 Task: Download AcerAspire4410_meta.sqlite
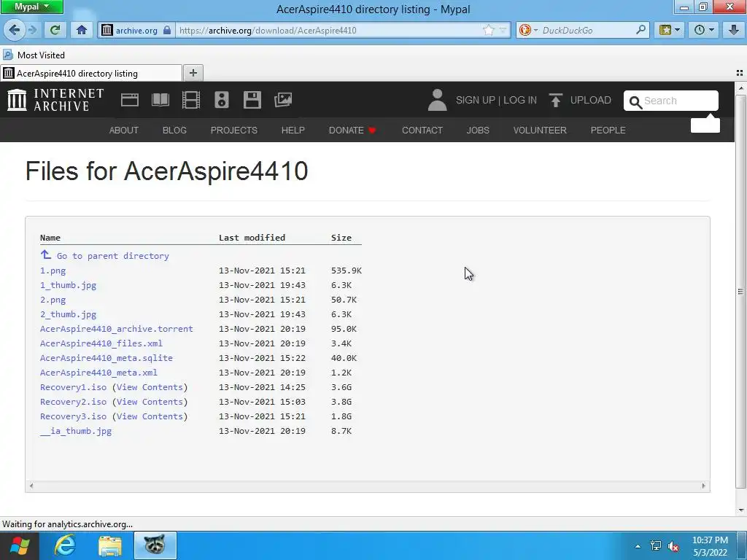tap(107, 358)
